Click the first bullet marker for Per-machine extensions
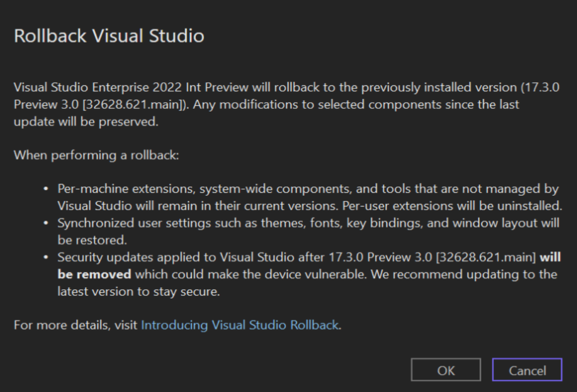577x392 pixels. [x=46, y=189]
